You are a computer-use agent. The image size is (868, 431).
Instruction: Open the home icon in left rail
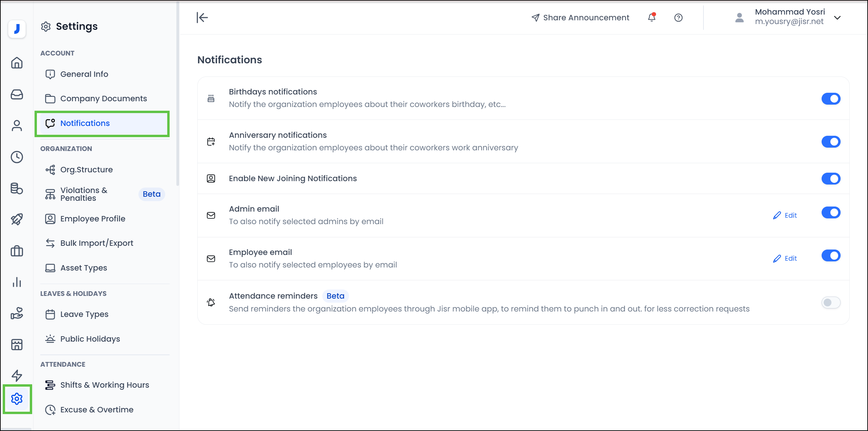point(17,63)
